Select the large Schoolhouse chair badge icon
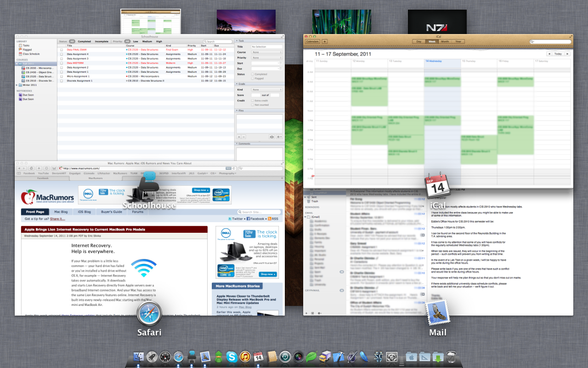Image resolution: width=588 pixels, height=368 pixels. pyautogui.click(x=149, y=185)
